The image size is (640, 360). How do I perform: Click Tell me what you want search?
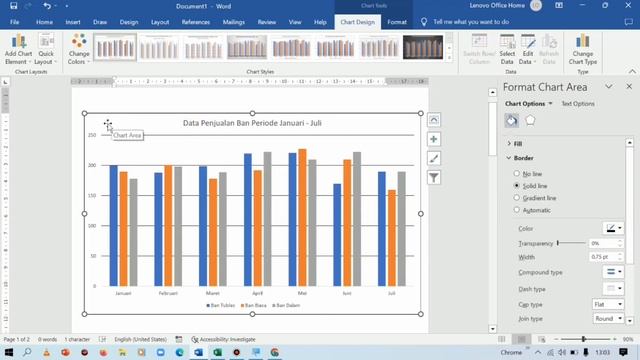pyautogui.click(x=471, y=22)
